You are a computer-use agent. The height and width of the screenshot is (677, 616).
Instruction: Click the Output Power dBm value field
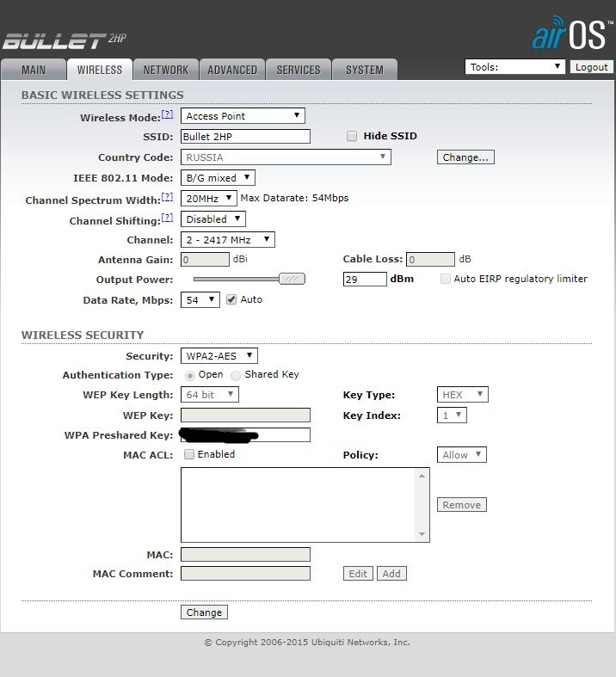[x=365, y=279]
